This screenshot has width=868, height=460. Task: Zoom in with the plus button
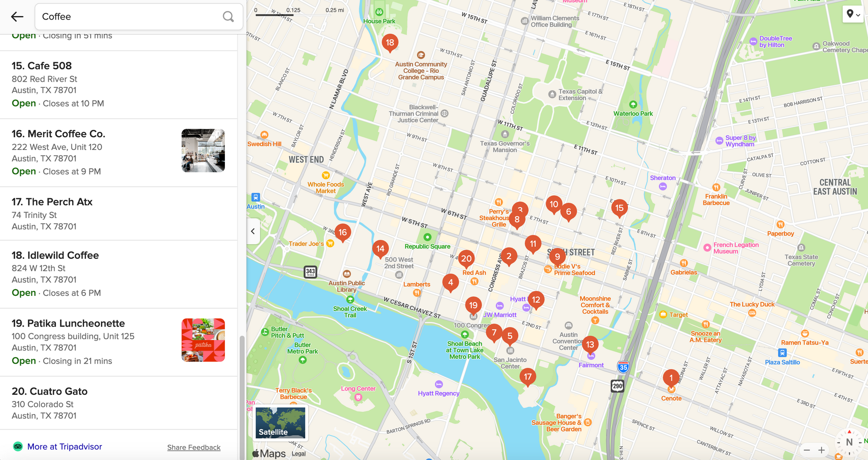822,450
